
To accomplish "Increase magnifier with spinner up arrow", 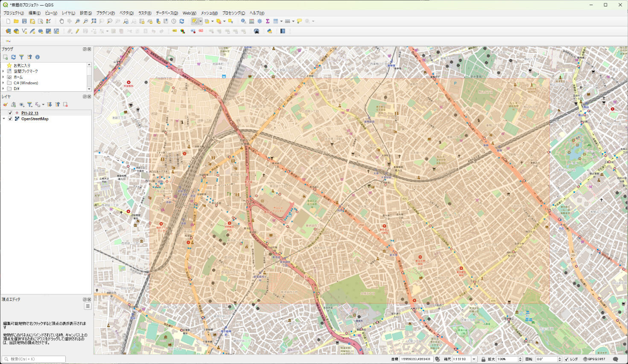I will coord(520,358).
